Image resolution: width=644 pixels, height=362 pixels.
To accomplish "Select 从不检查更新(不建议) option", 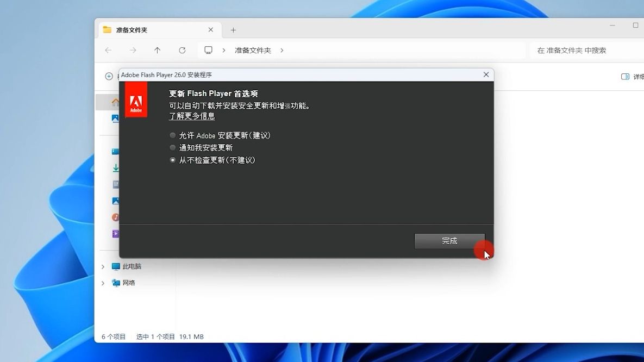I will point(173,160).
